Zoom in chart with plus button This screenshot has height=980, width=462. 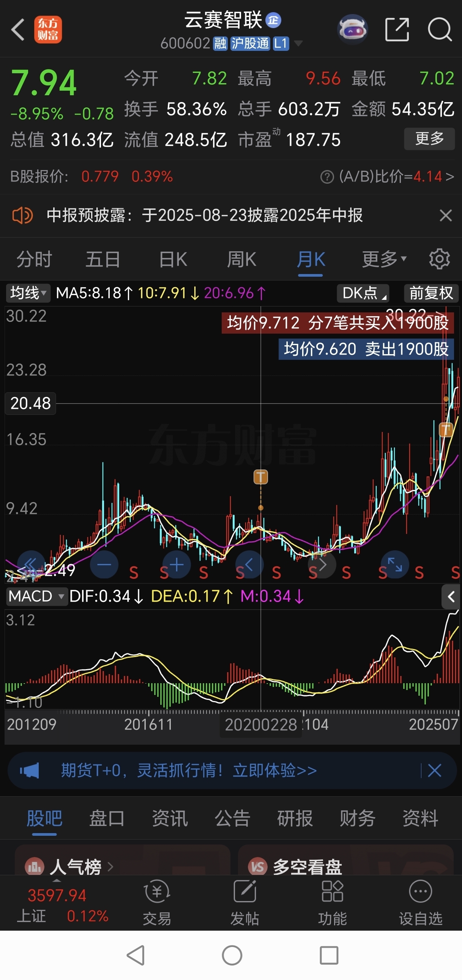point(177,564)
